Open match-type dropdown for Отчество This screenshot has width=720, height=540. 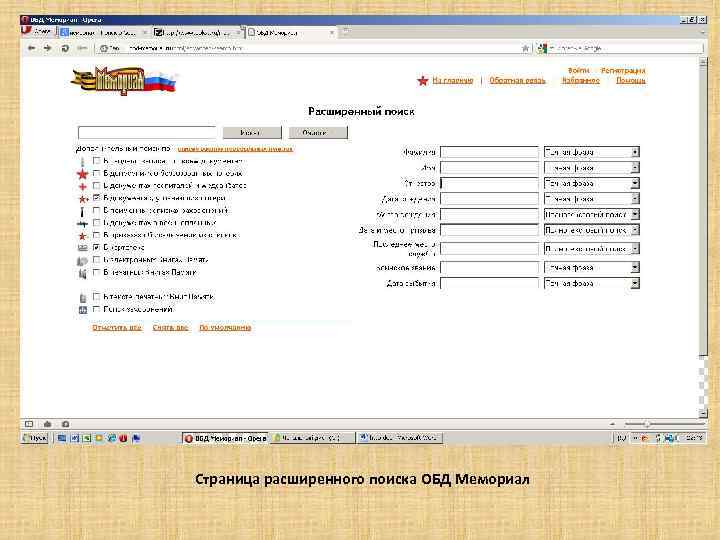pyautogui.click(x=591, y=184)
